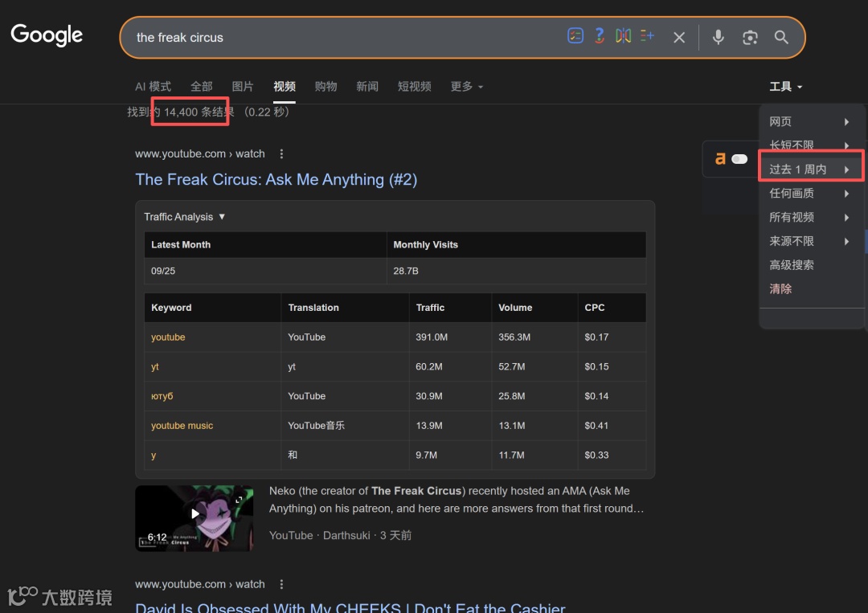868x613 pixels.
Task: Click the orange 'a' extension icon
Action: tap(719, 159)
